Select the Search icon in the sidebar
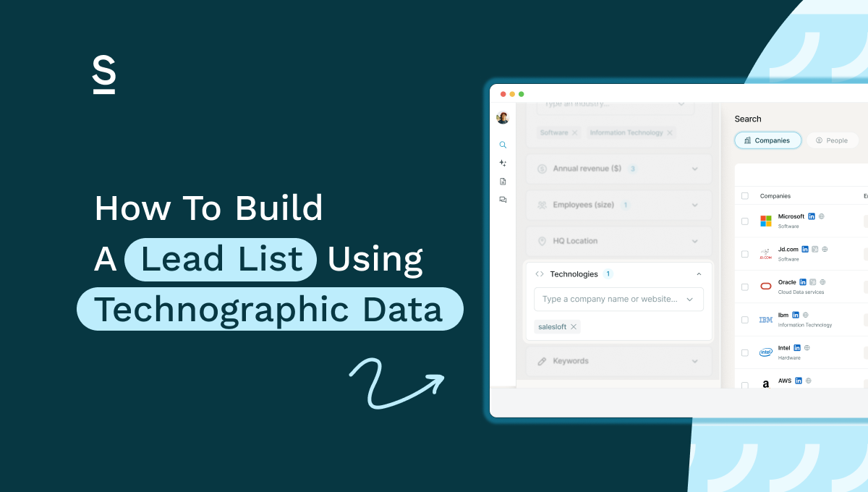Image resolution: width=868 pixels, height=492 pixels. click(x=503, y=145)
